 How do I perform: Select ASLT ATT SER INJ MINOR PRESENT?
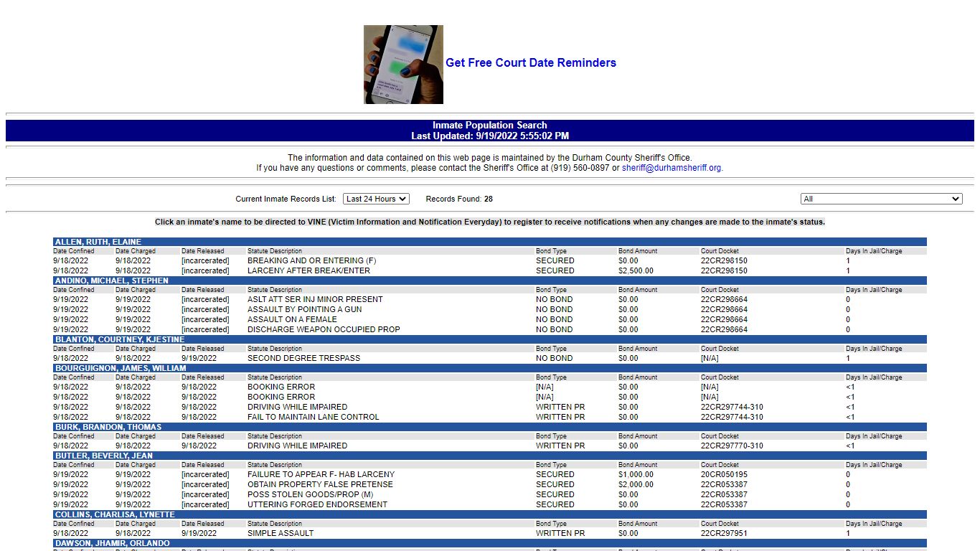pyautogui.click(x=315, y=299)
